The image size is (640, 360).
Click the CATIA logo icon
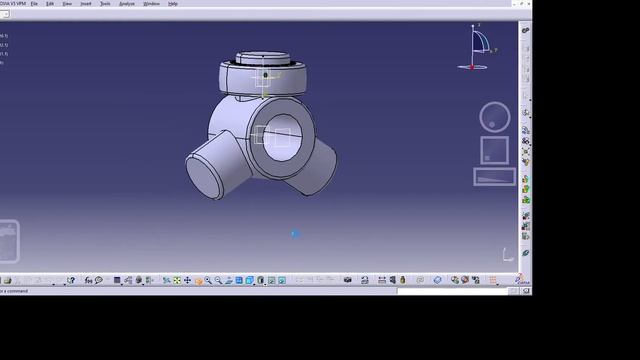(x=522, y=280)
